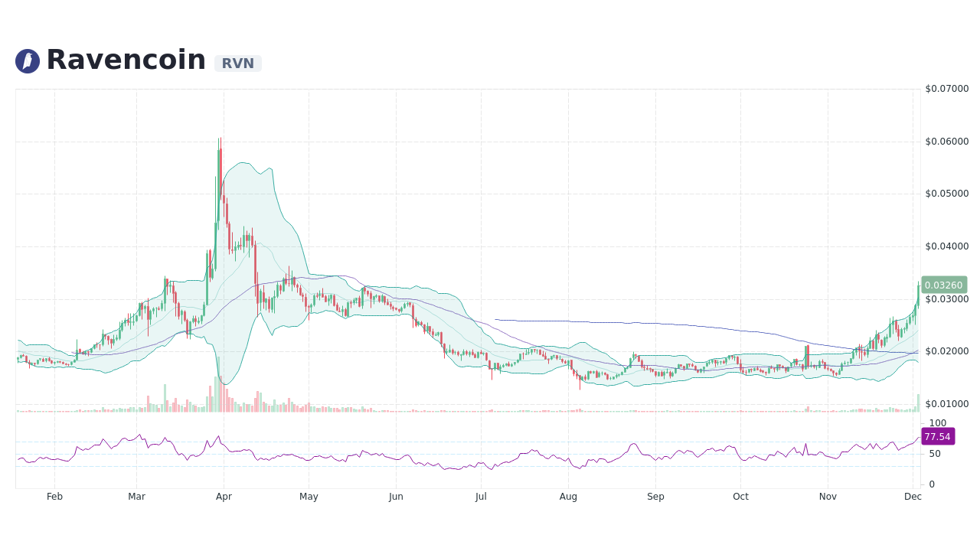Image resolution: width=980 pixels, height=551 pixels.
Task: Click the Feb date axis label
Action: point(54,497)
